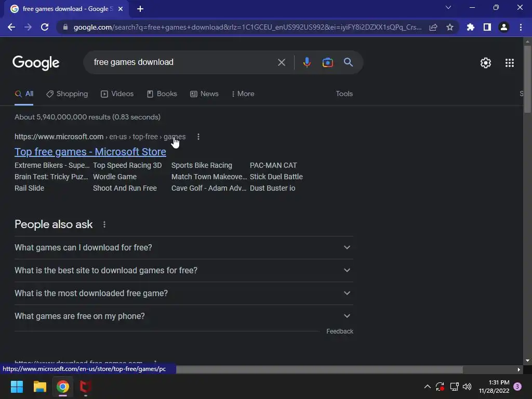Open the Shoot And Run Free link
This screenshot has width=532, height=399.
point(125,188)
